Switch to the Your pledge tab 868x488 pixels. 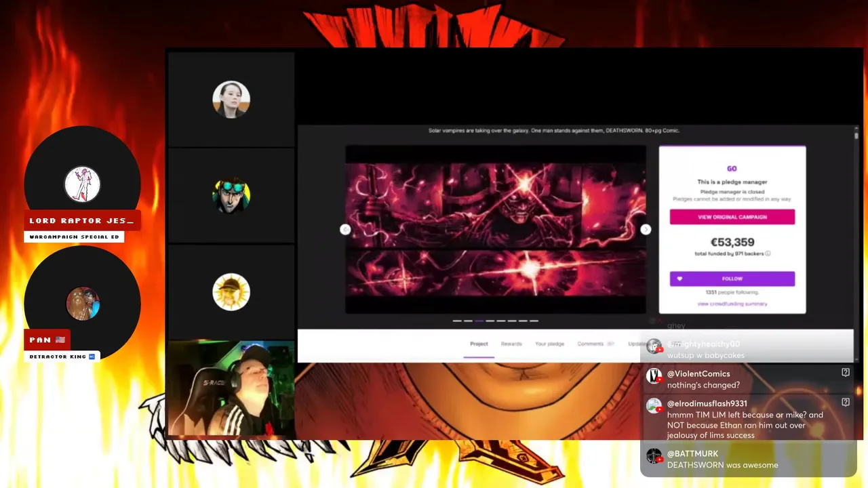click(549, 344)
